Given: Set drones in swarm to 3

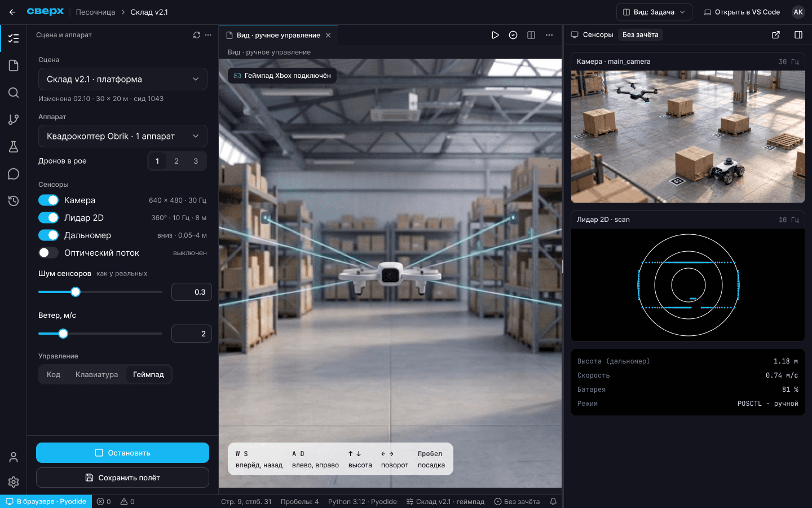Looking at the screenshot, I should (196, 161).
